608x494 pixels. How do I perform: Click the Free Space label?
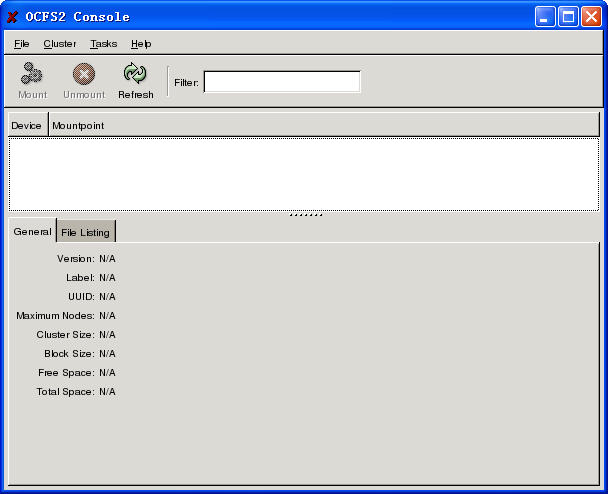(x=66, y=373)
